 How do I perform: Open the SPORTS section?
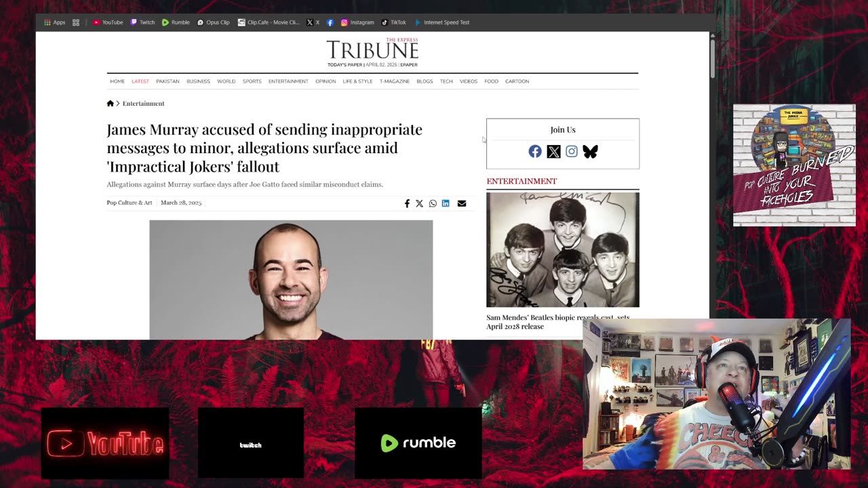[x=252, y=81]
